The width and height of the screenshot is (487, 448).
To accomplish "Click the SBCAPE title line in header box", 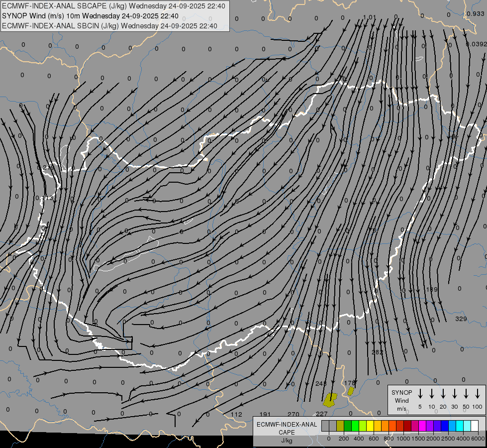I will [x=113, y=6].
